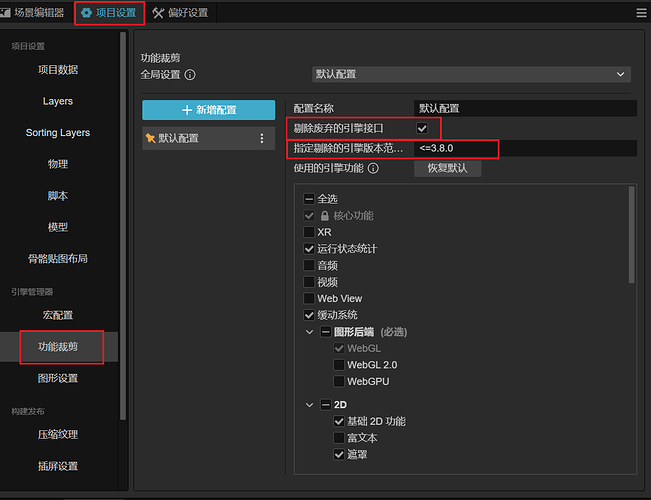Enable the WebGL 2.0 checkbox
This screenshot has width=651, height=500.
[339, 365]
